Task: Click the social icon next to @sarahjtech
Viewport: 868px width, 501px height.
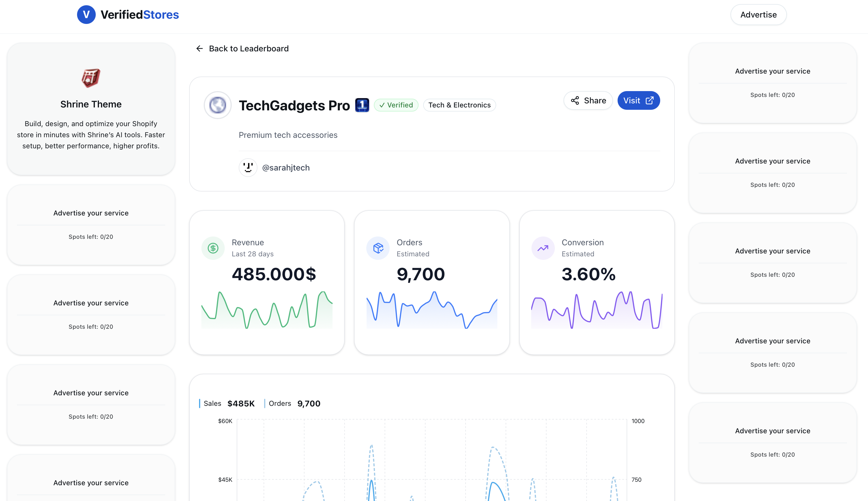Action: pos(248,168)
